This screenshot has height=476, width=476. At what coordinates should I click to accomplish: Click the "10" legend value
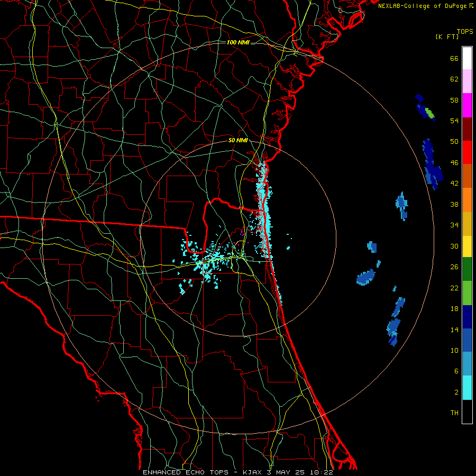pyautogui.click(x=454, y=351)
